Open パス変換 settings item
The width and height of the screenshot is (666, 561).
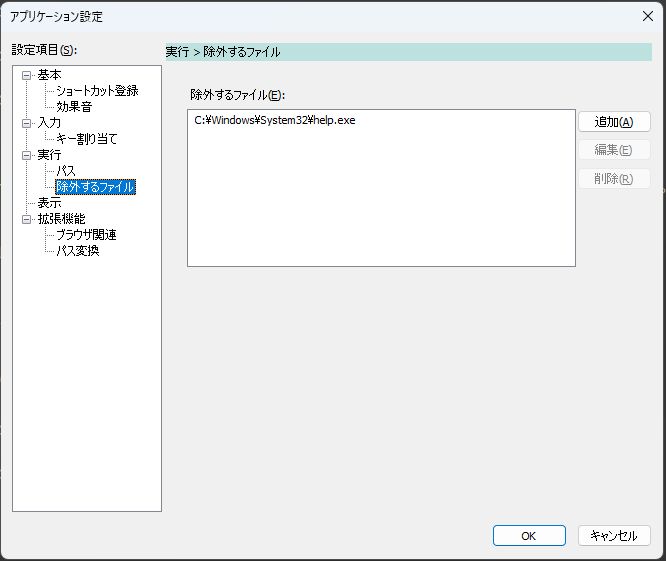pyautogui.click(x=78, y=251)
